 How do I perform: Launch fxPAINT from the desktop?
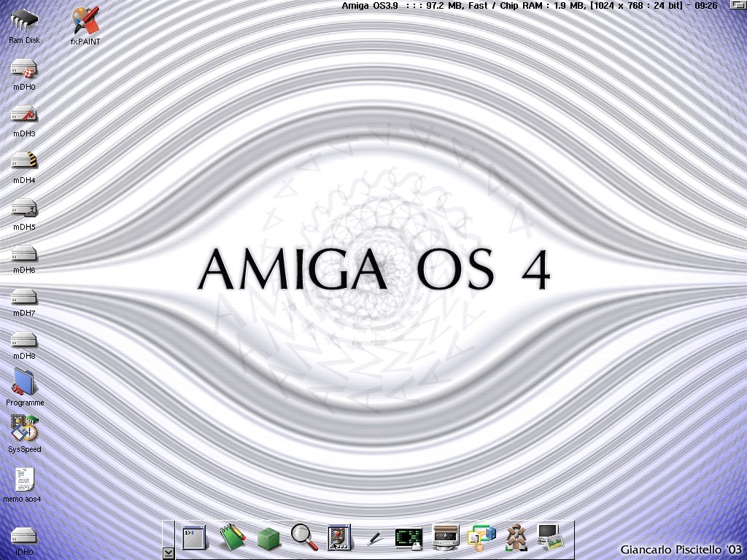(85, 22)
